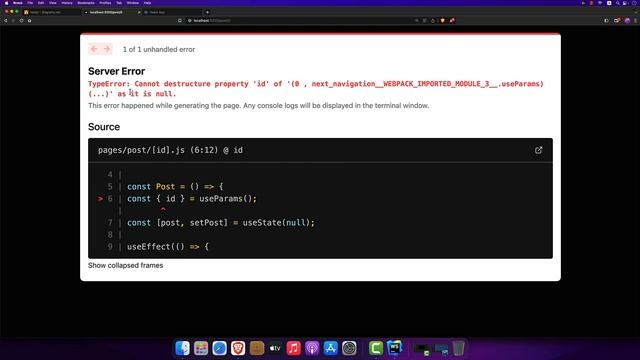This screenshot has width=640, height=360.
Task: Open Camtasia from Dock
Action: pos(376,348)
